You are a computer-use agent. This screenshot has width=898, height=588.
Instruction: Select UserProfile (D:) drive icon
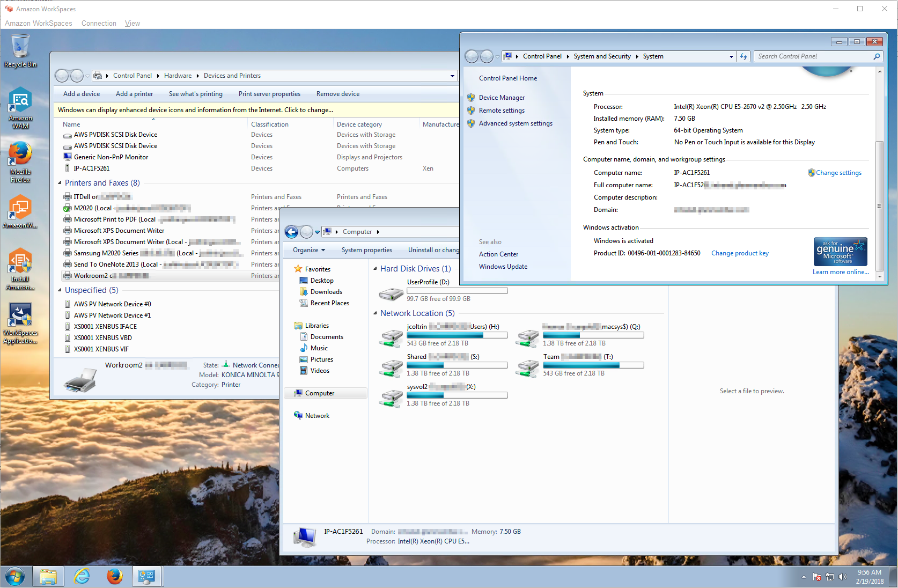pos(391,293)
